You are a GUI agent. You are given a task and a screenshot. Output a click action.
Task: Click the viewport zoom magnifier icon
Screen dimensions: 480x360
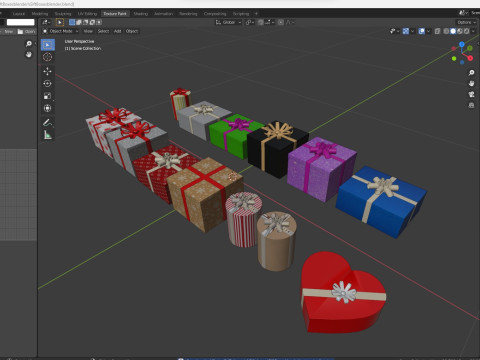pos(471,73)
